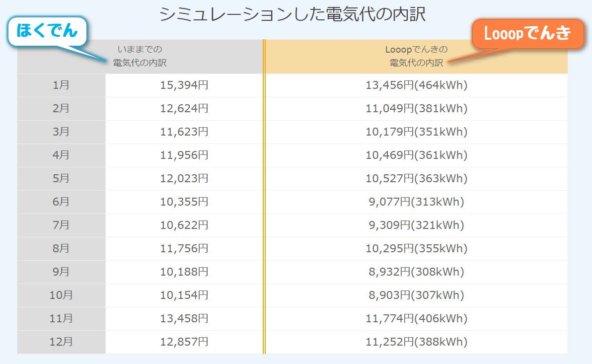The image size is (592, 364).
Task: Pick the 11,049円(381kWh) value
Action: click(x=417, y=108)
